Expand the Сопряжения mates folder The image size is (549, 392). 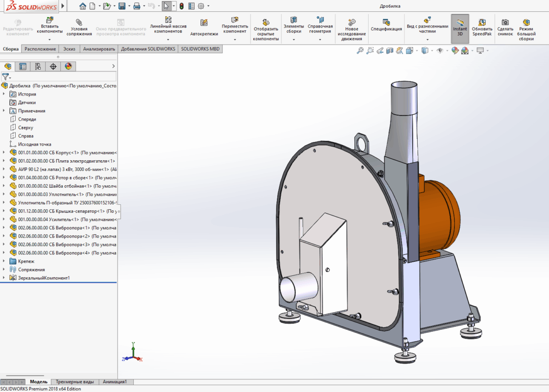coord(4,269)
